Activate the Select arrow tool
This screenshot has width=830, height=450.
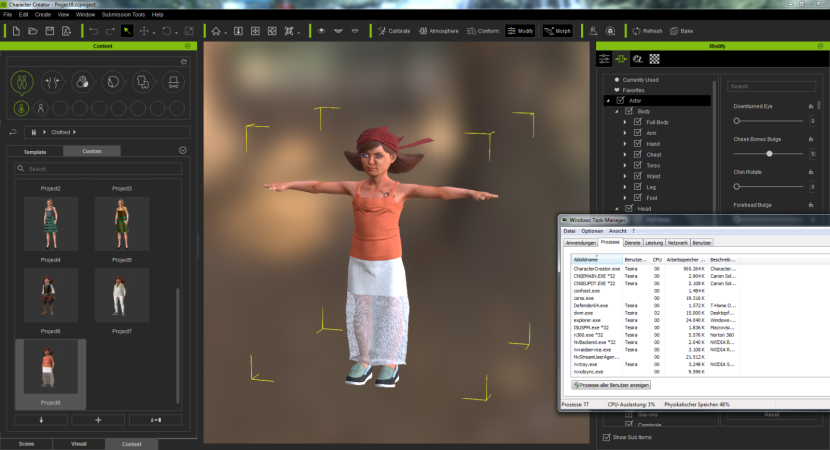point(127,31)
